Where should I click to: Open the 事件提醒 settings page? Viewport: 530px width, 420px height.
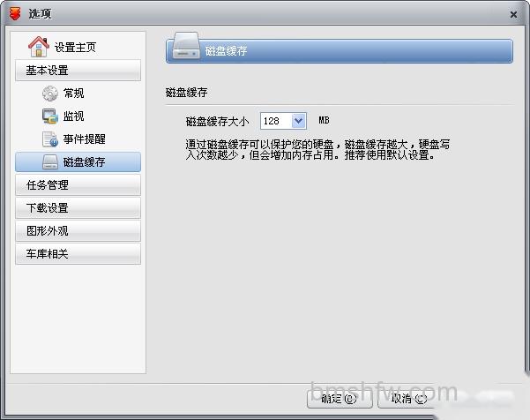(x=84, y=139)
